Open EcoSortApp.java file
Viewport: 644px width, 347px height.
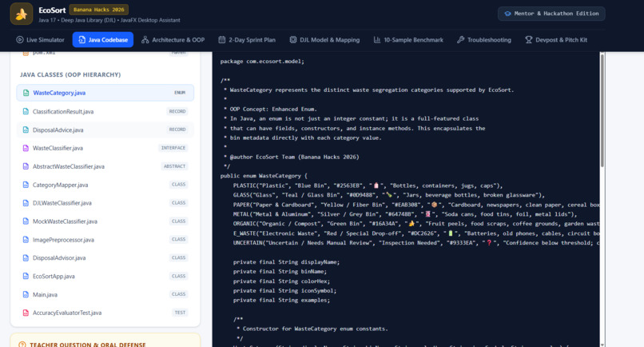tap(105, 277)
